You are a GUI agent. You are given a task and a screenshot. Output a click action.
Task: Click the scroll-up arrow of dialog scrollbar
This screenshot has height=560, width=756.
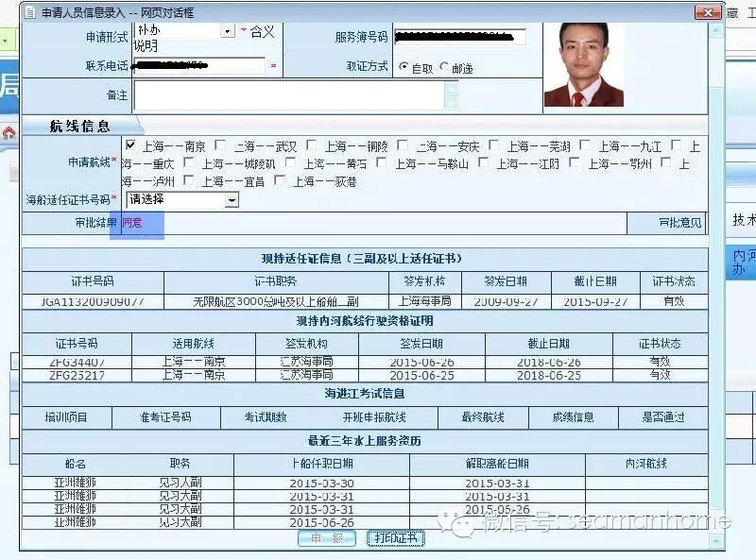tap(716, 30)
